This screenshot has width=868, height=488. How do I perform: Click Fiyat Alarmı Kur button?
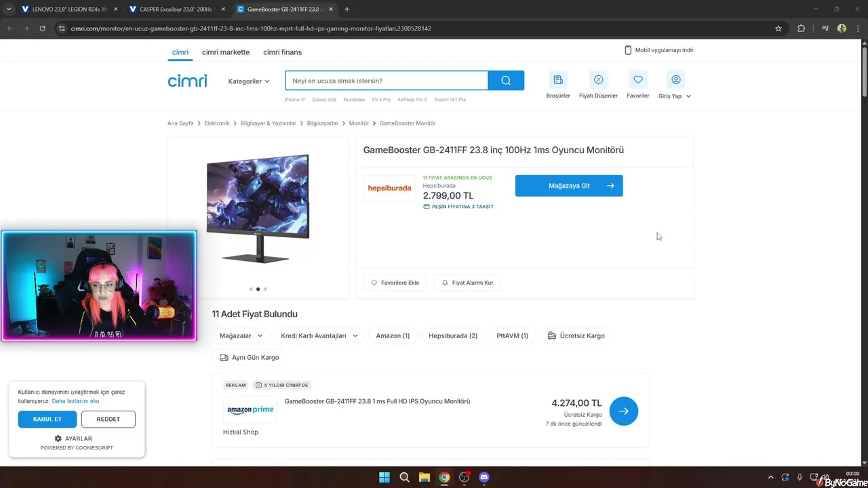coord(467,283)
